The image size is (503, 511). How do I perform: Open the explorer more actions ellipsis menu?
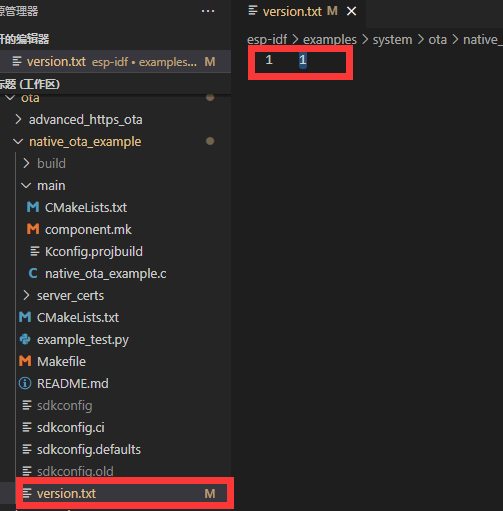(208, 11)
